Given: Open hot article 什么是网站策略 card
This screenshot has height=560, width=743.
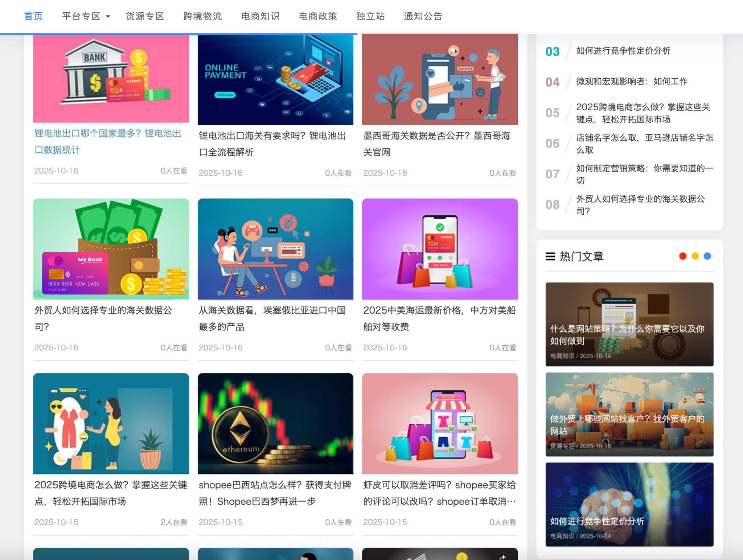Looking at the screenshot, I should (x=629, y=324).
